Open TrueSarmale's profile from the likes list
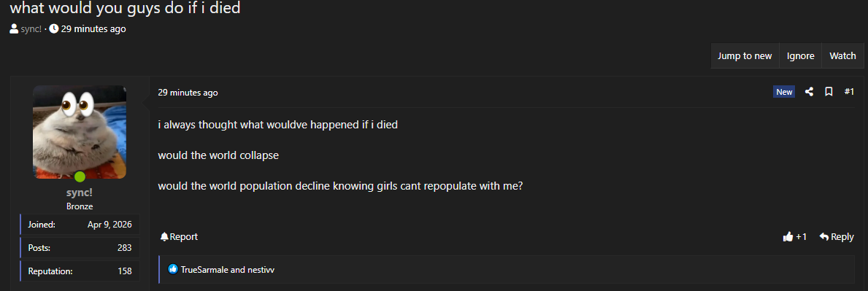This screenshot has height=291, width=868. (x=204, y=270)
